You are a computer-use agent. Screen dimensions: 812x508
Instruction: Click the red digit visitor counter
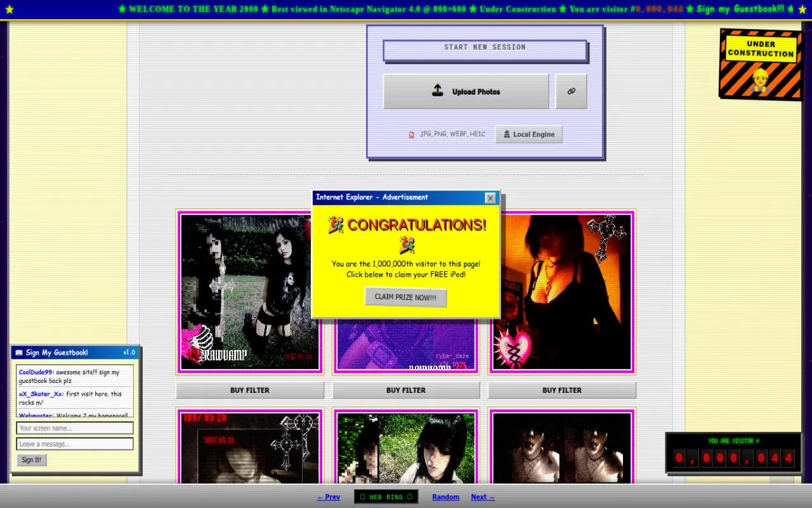click(734, 458)
